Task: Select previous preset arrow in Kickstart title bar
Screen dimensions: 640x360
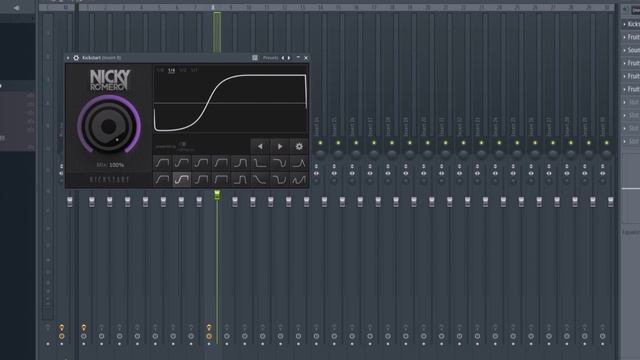Action: point(282,58)
